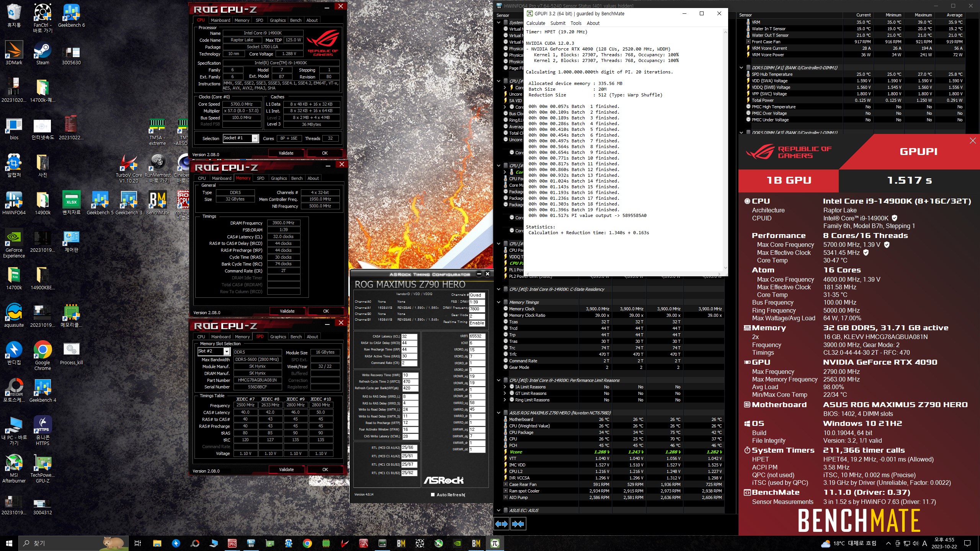
Task: Click HWiNFO shrink columns arrows button
Action: click(x=518, y=523)
